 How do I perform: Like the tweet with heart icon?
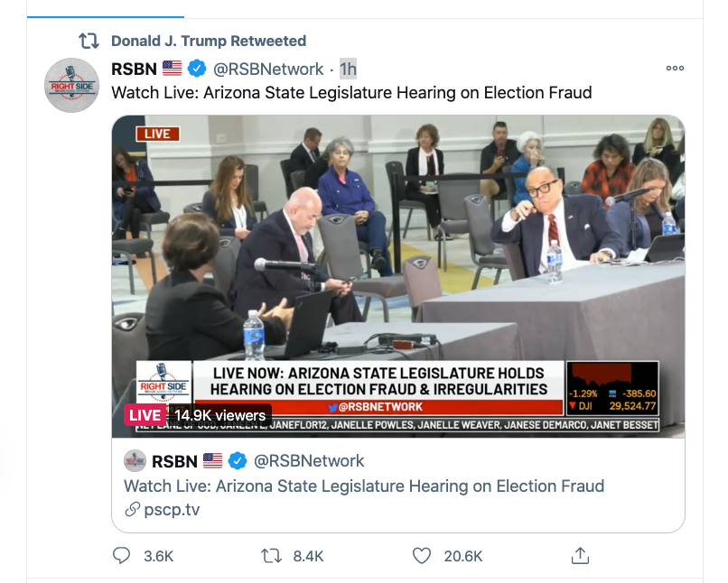(x=422, y=556)
